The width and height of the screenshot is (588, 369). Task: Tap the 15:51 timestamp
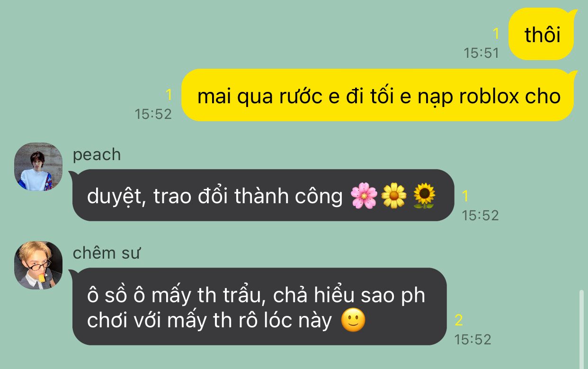coord(481,53)
